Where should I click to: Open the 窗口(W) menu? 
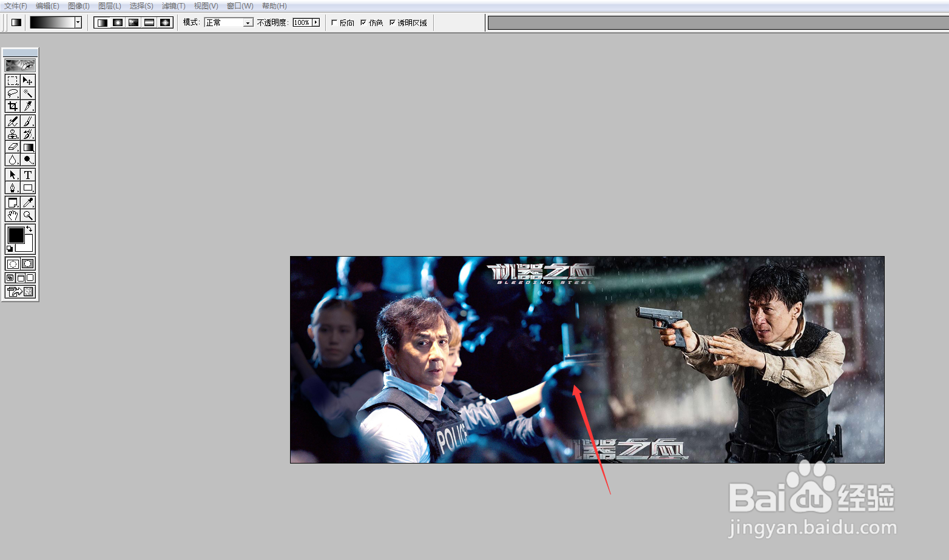(240, 5)
